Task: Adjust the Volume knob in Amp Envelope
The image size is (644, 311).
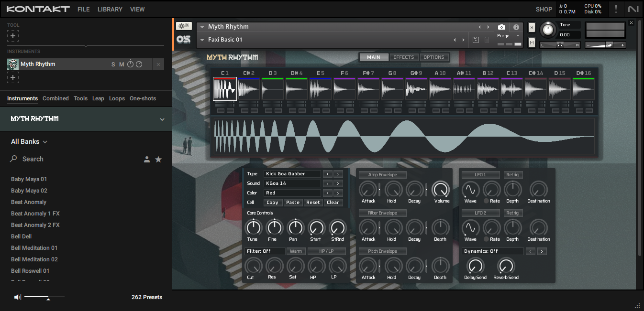Action: coord(441,190)
